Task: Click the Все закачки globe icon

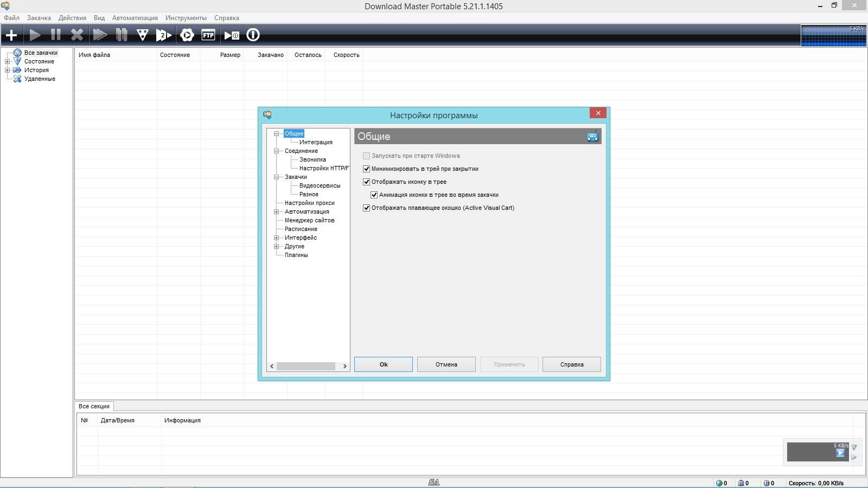Action: 17,53
